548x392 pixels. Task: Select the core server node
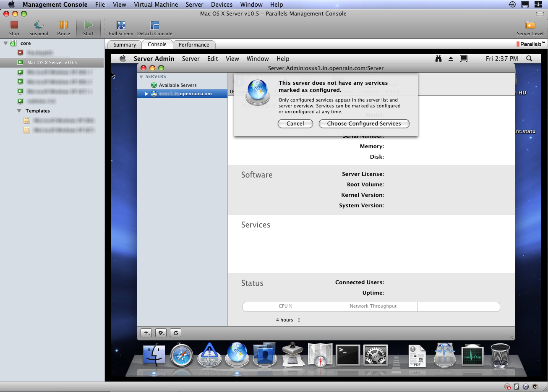click(x=26, y=43)
